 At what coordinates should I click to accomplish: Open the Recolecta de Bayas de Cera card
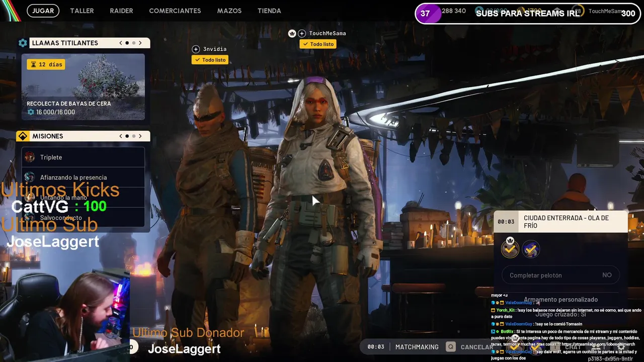pyautogui.click(x=83, y=87)
